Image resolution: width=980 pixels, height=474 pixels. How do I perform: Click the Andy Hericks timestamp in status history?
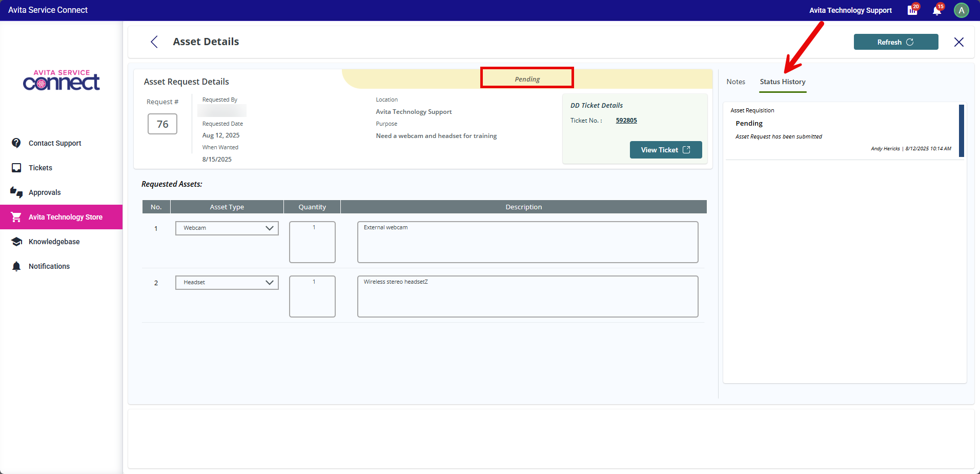click(x=911, y=149)
